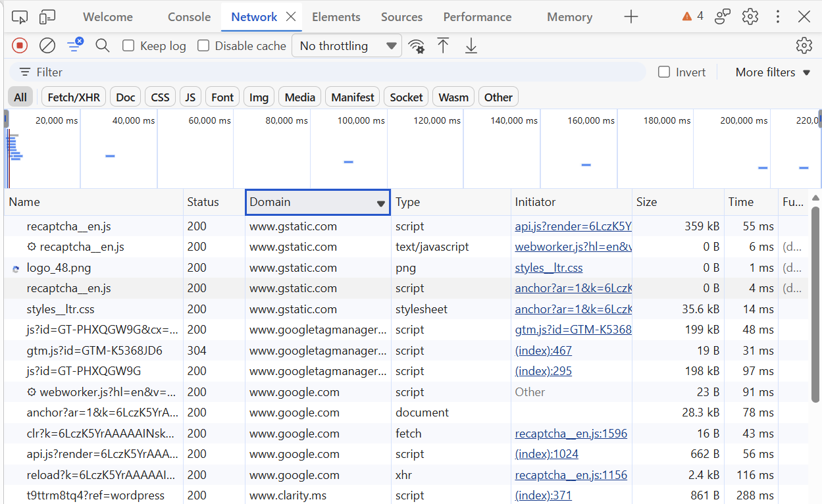The width and height of the screenshot is (822, 504).
Task: Add a new tool tab with plus icon
Action: [630, 16]
